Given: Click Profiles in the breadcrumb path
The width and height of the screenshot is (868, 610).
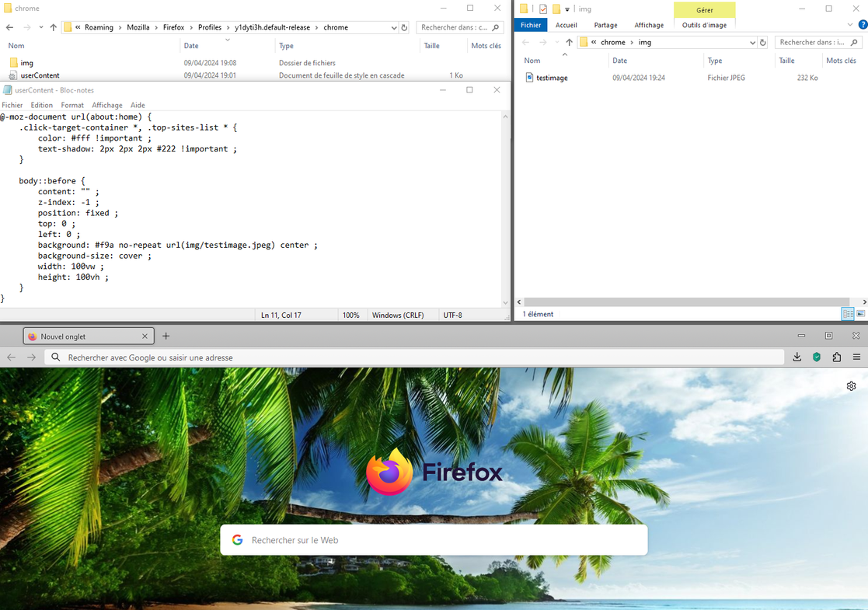Looking at the screenshot, I should pyautogui.click(x=210, y=27).
